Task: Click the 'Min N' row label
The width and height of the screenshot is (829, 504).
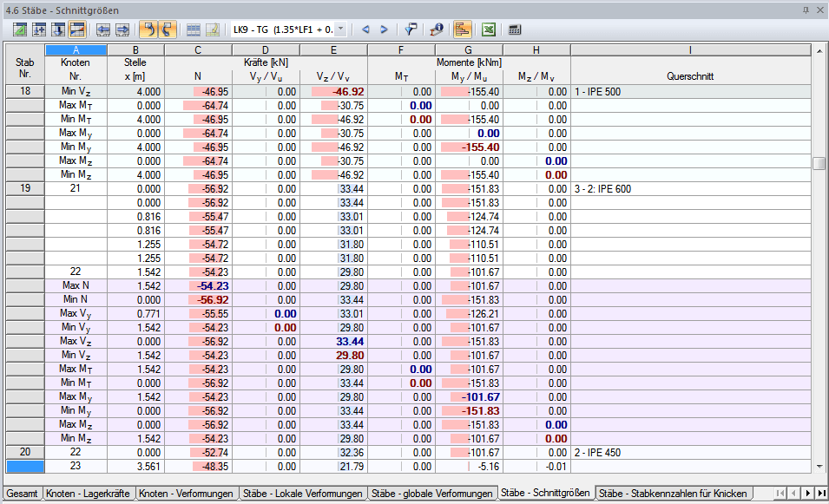Action: tap(76, 299)
